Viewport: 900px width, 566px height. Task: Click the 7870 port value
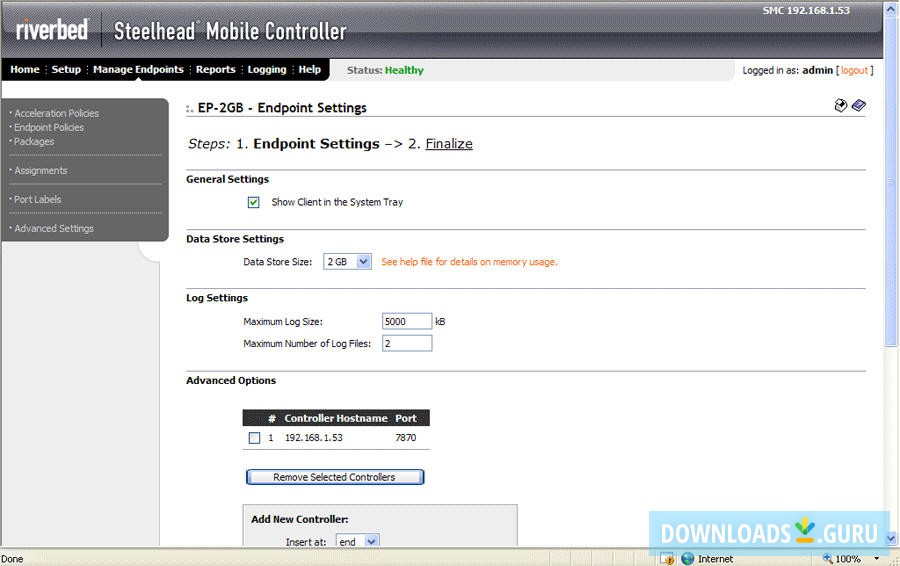[x=406, y=437]
